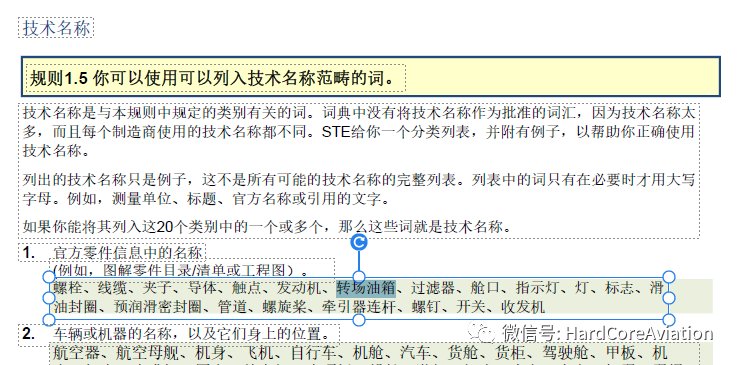737x365 pixels.
Task: Click the top-left resize handle of the selected text box
Action: pyautogui.click(x=49, y=277)
